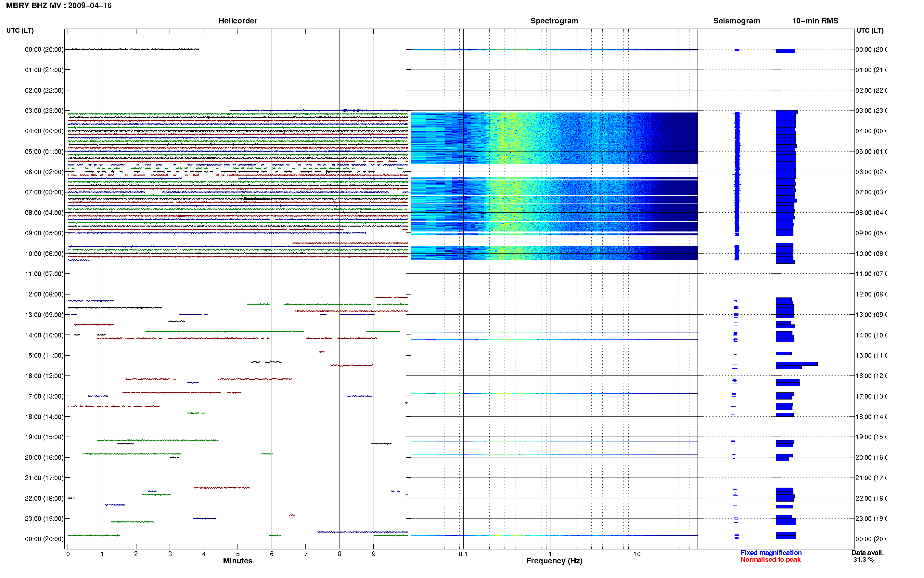This screenshot has height=578, width=924.
Task: Click the blue 'Fixed magnification' legend text
Action: click(x=771, y=553)
